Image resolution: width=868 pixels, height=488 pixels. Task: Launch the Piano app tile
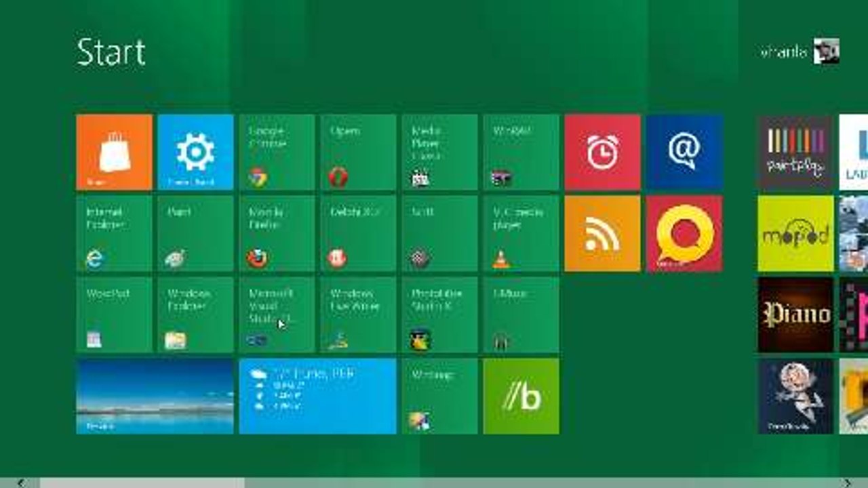[x=795, y=314]
